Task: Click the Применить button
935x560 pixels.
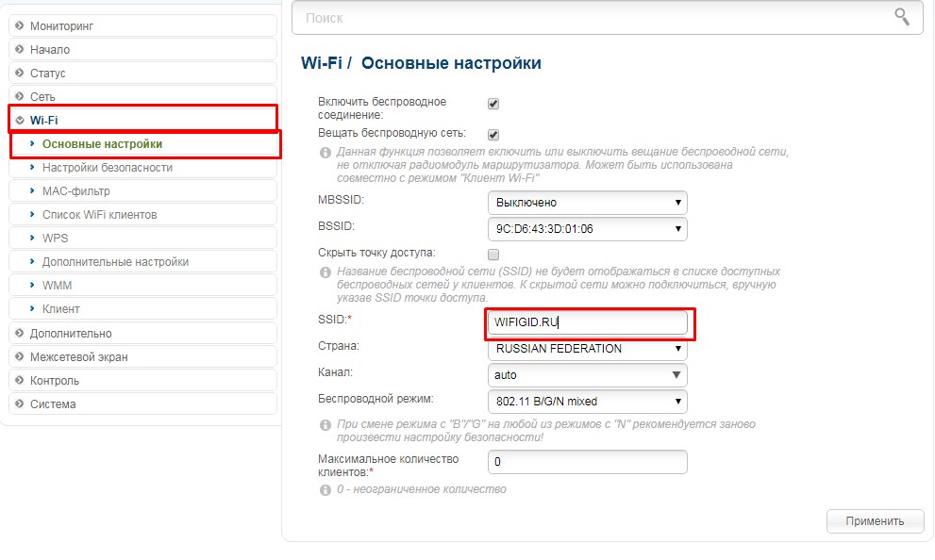Action: tap(875, 521)
